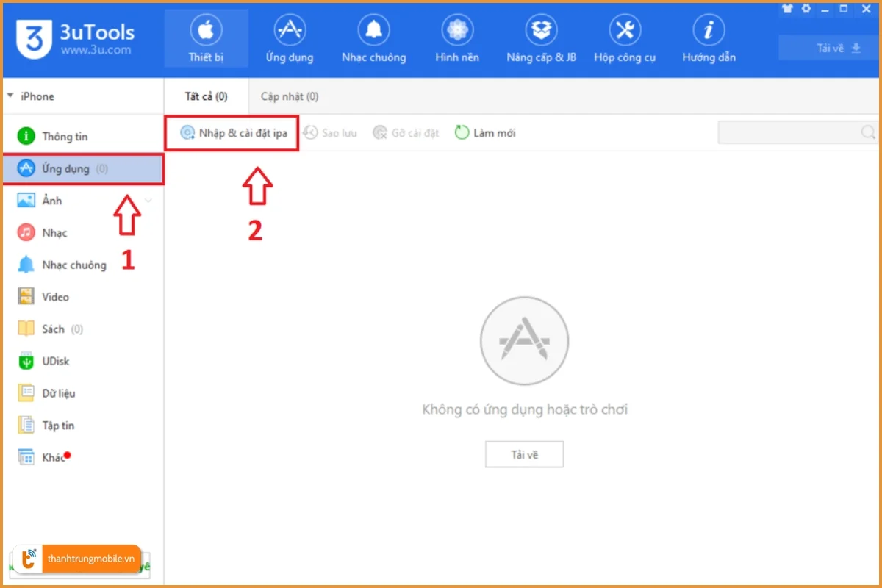This screenshot has height=588, width=882.
Task: Open the Thiết bị device panel
Action: (206, 37)
